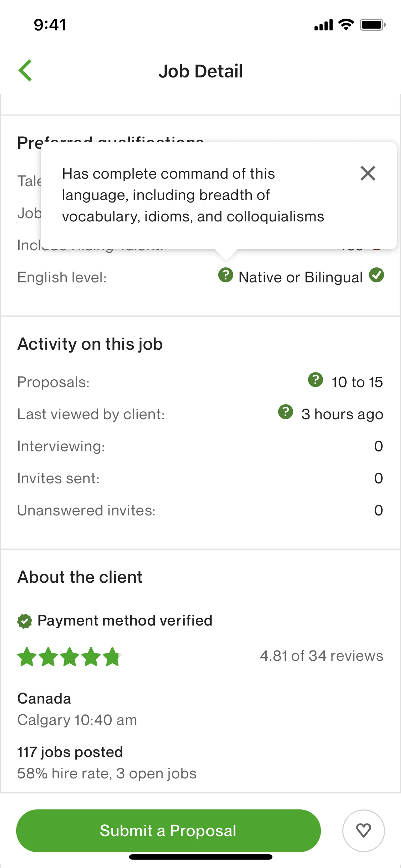Tap the green checkmark after Native or Bilingual
Screen dimensions: 401x868
(376, 275)
